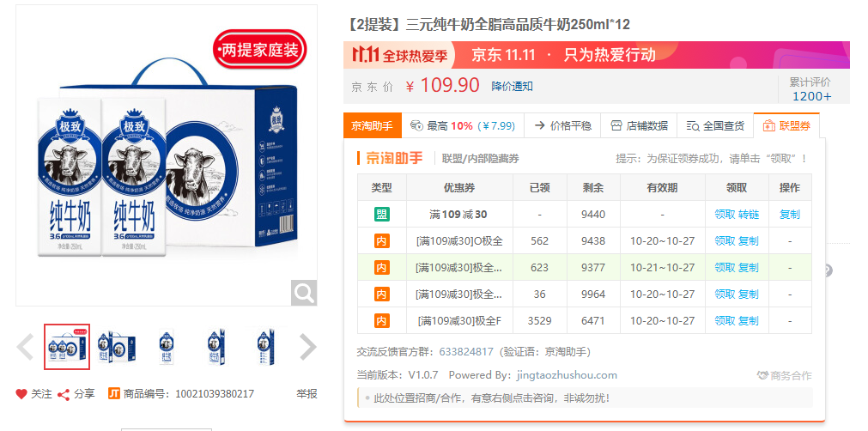Show previous thumbnails with left arrow
This screenshot has width=868, height=431.
[x=25, y=347]
